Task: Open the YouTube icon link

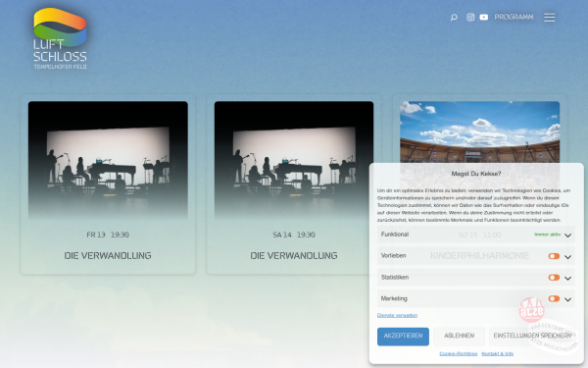Action: [484, 18]
